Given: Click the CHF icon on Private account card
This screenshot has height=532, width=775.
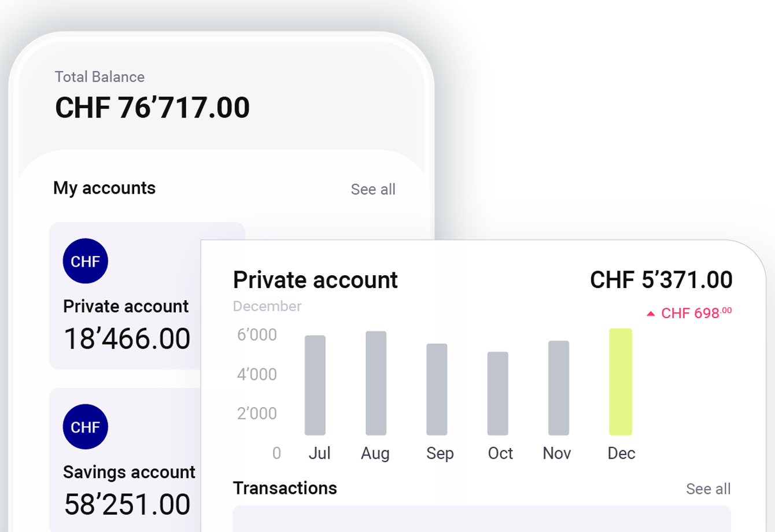Looking at the screenshot, I should 85,261.
